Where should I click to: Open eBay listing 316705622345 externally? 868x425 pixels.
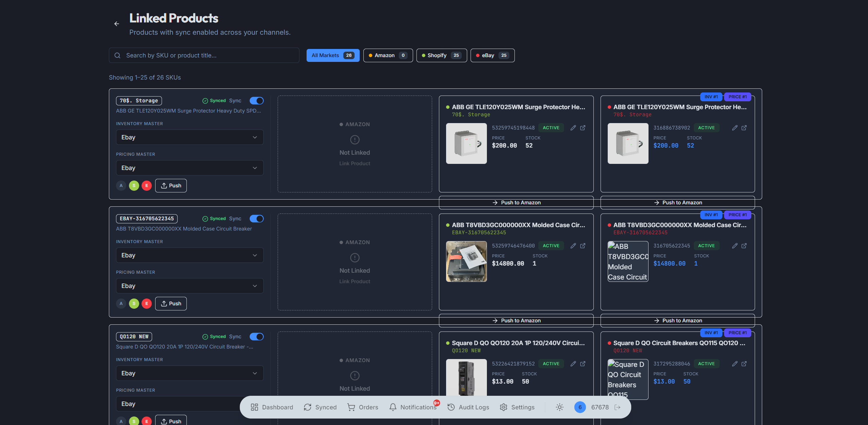744,246
